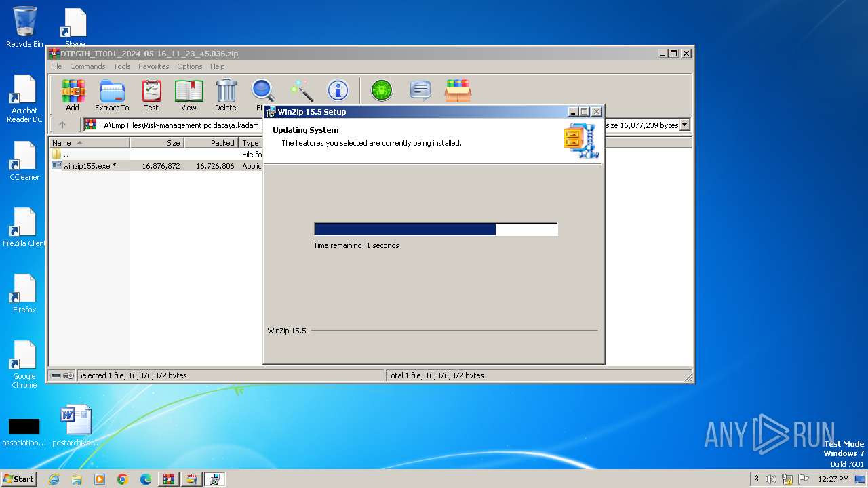Viewport: 868px width, 488px height.
Task: Switch to WinRAR taskbar button
Action: coord(169,479)
